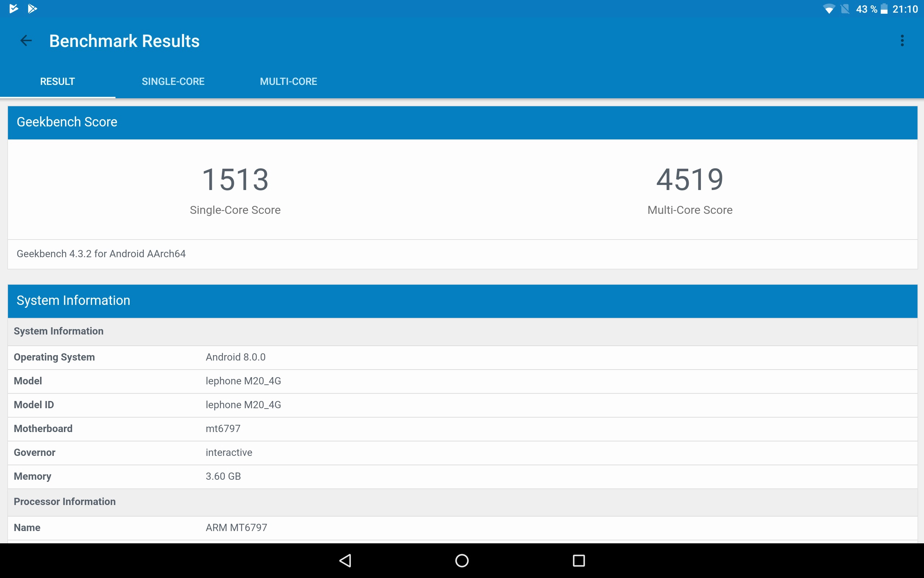Tap the blue System Information header
Image resolution: width=924 pixels, height=578 pixels.
(462, 301)
